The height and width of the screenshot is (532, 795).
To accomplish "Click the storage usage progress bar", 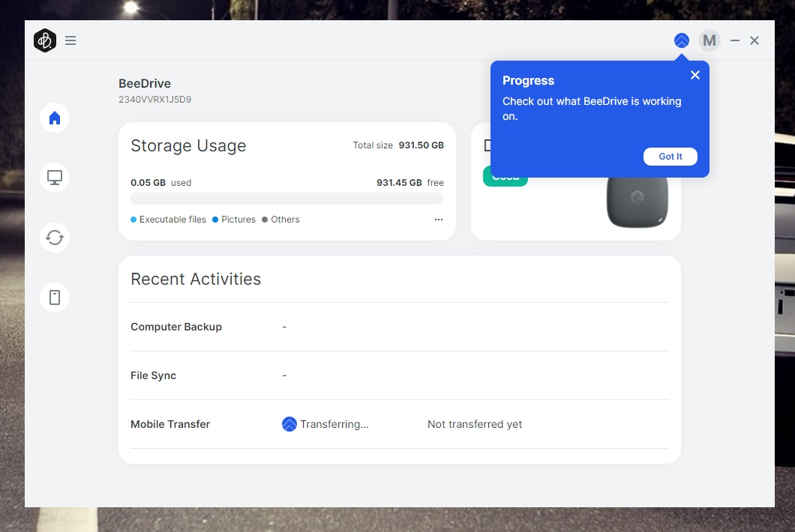I will (x=286, y=199).
